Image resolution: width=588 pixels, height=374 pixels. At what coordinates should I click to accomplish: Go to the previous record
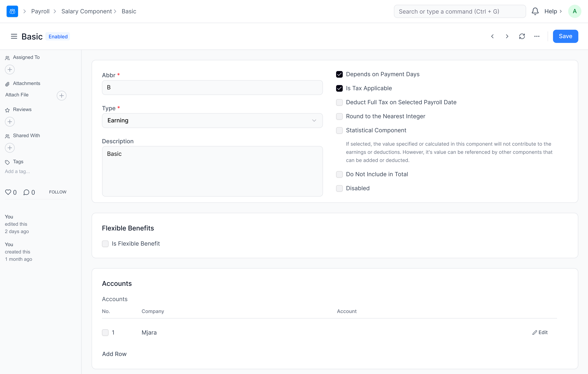click(492, 36)
